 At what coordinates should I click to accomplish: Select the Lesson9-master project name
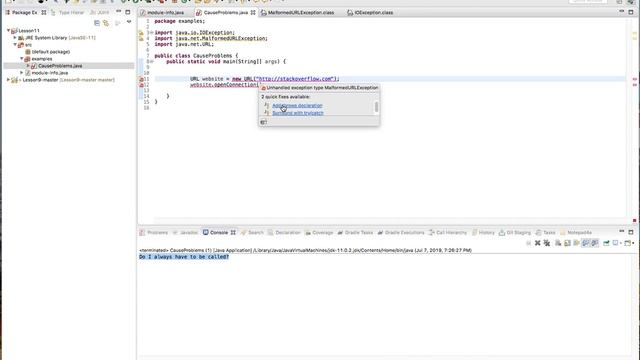[40, 80]
